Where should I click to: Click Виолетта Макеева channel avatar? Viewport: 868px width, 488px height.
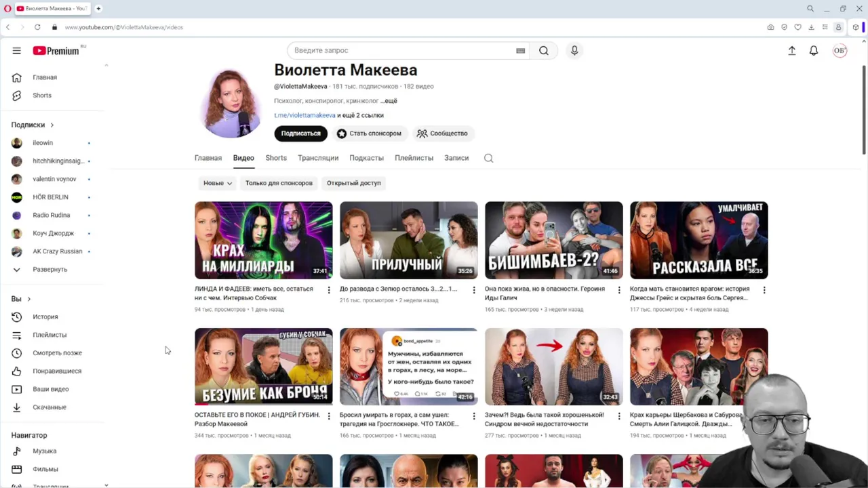coord(231,102)
